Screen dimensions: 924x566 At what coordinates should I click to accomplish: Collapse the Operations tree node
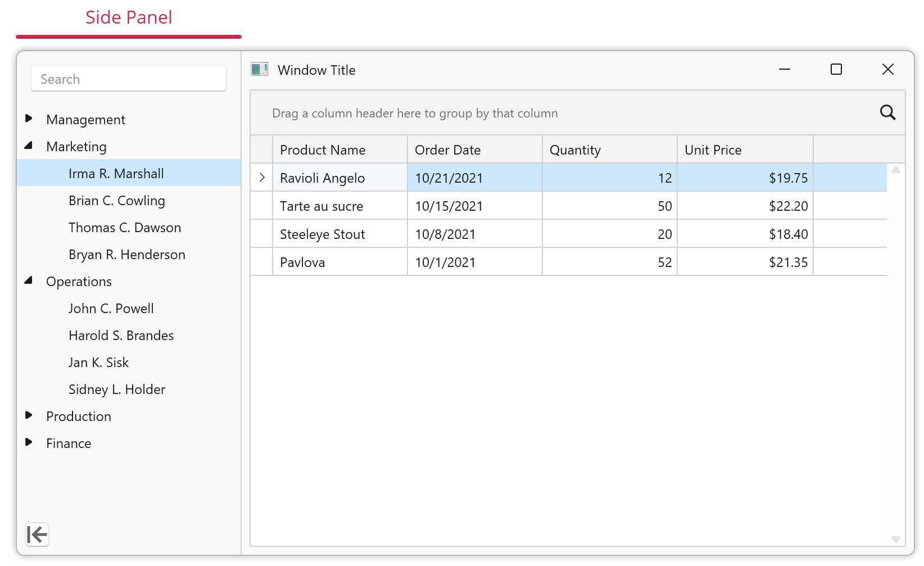pyautogui.click(x=29, y=280)
